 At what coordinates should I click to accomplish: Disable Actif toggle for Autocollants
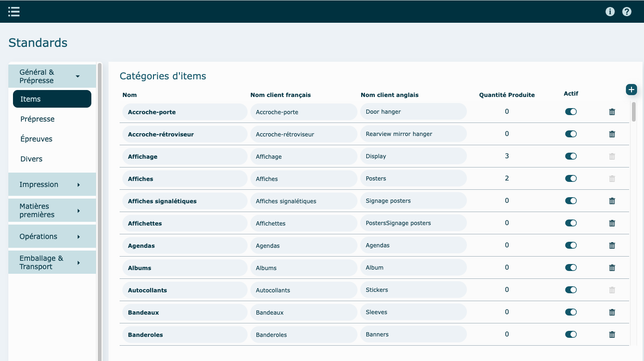(571, 290)
